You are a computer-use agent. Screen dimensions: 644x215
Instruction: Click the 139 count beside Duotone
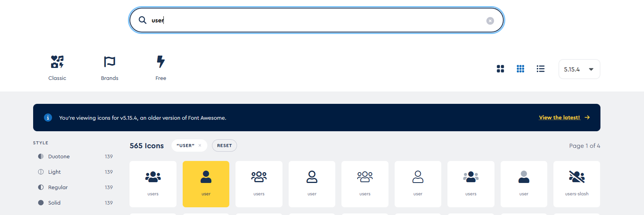click(109, 156)
